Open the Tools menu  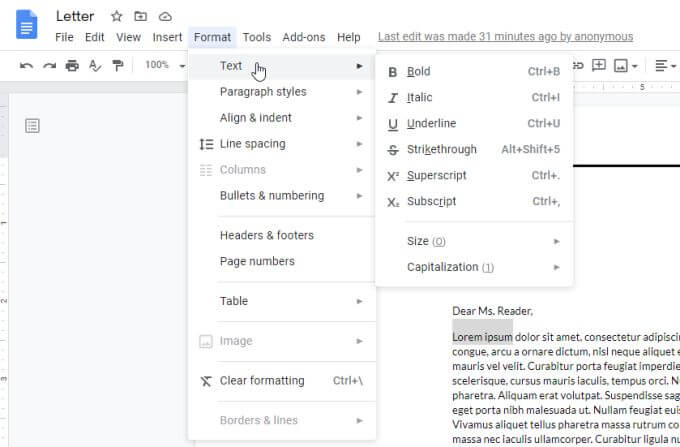(x=256, y=37)
